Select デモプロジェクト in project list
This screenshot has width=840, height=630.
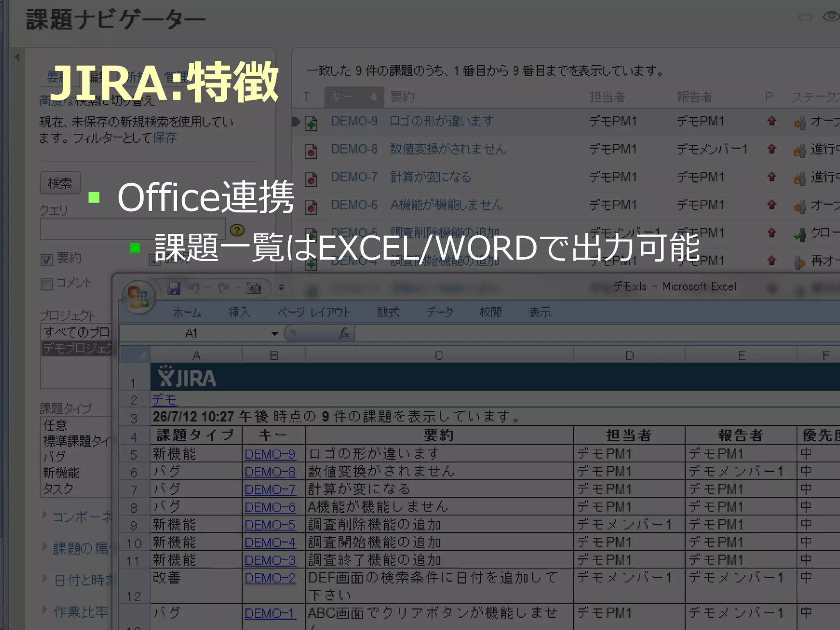(77, 348)
